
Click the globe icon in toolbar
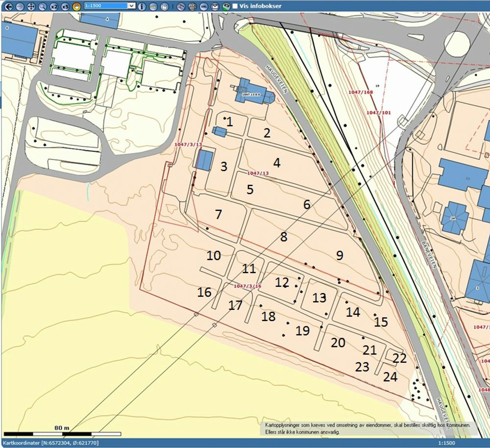[x=226, y=6]
